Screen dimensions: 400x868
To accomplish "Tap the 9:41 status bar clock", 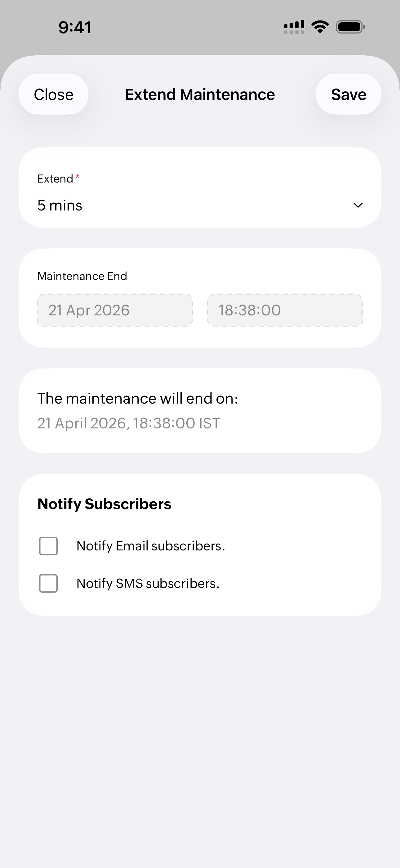I will pos(75,27).
